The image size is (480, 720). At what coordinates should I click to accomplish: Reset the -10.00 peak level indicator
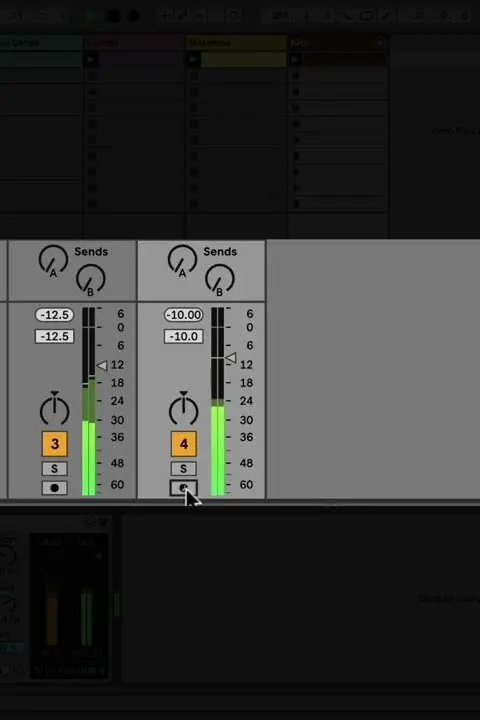point(184,315)
